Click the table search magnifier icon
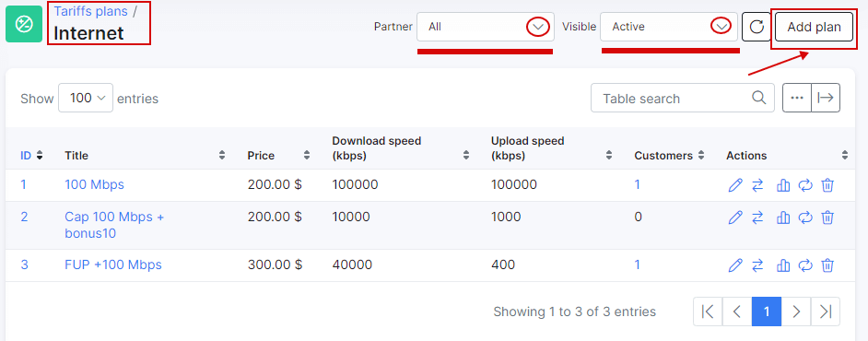Screen dimensions: 868x341 point(758,98)
